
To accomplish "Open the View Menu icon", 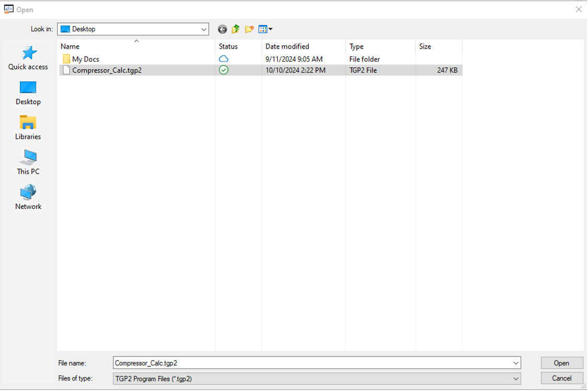I will 265,29.
